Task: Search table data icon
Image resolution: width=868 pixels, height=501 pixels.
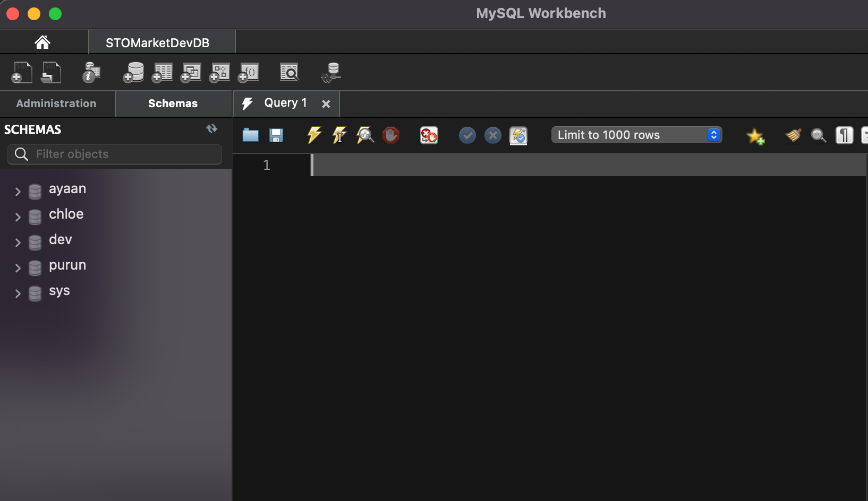Action: coord(290,72)
